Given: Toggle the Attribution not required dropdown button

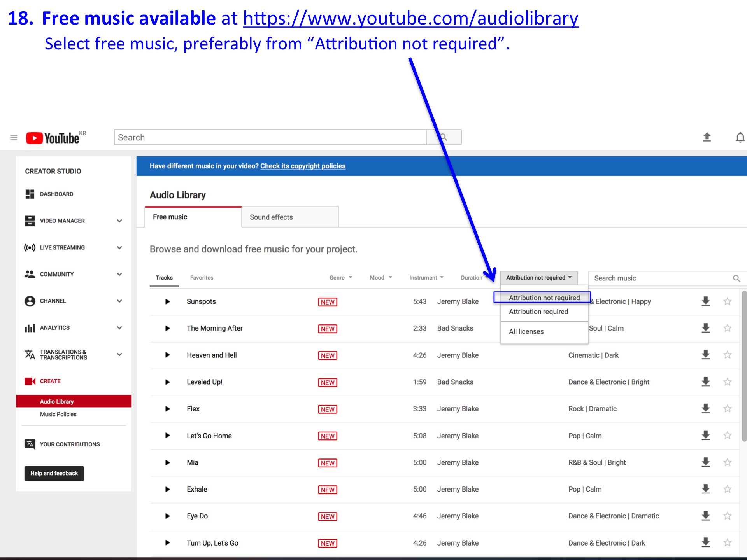Looking at the screenshot, I should (539, 278).
